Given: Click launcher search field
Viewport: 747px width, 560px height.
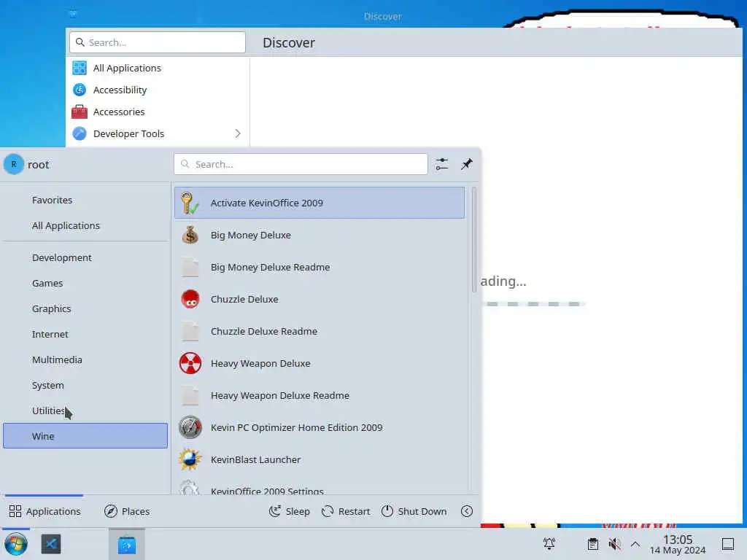Looking at the screenshot, I should 301,164.
